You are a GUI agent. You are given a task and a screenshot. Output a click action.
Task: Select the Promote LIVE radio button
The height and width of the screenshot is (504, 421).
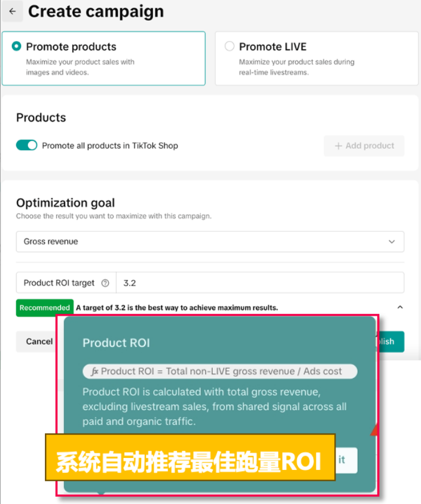(230, 47)
